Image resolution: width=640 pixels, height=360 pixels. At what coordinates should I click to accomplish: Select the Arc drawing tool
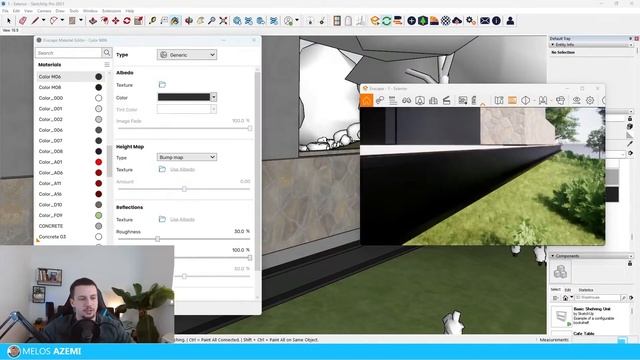[x=53, y=20]
